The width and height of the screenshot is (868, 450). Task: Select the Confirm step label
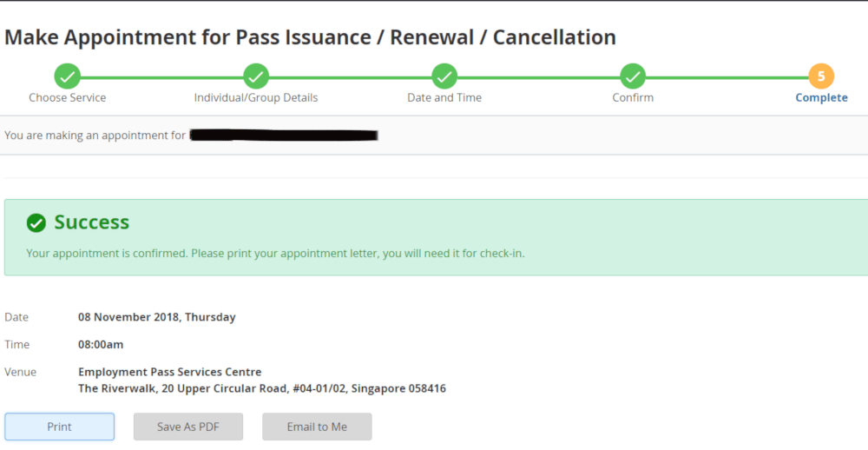(633, 97)
